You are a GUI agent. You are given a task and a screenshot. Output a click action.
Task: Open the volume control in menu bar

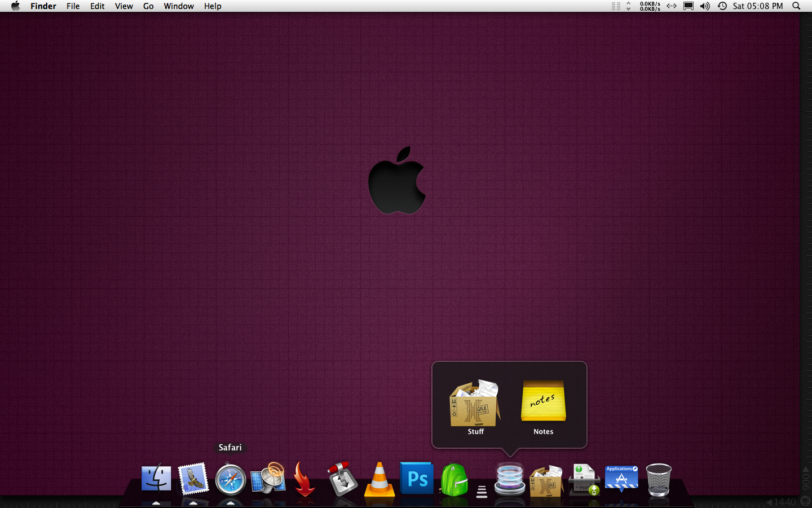click(705, 6)
